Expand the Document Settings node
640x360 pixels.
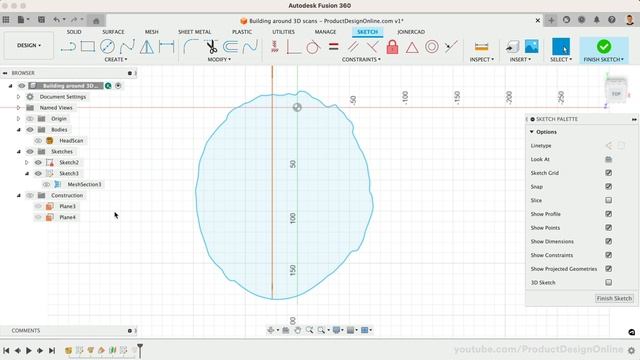coord(18,97)
